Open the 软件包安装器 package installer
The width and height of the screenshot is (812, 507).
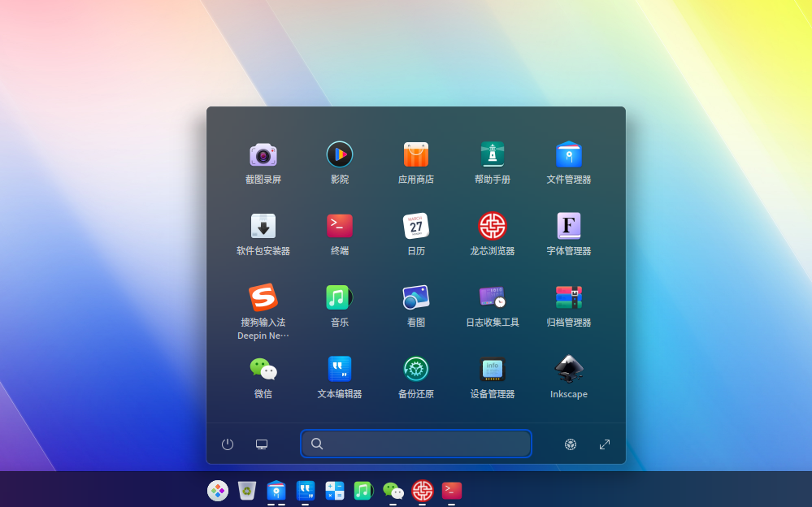tap(263, 227)
